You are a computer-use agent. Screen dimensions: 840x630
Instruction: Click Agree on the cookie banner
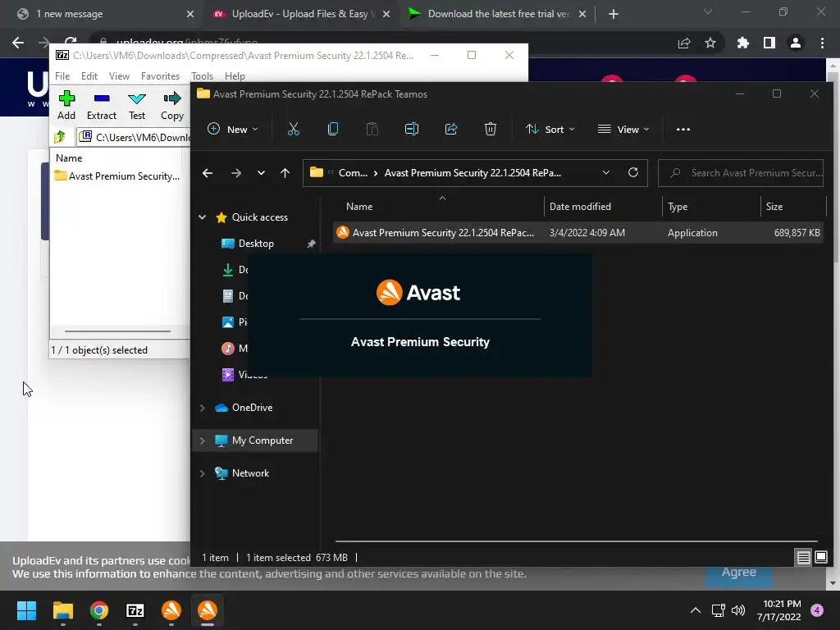[739, 572]
